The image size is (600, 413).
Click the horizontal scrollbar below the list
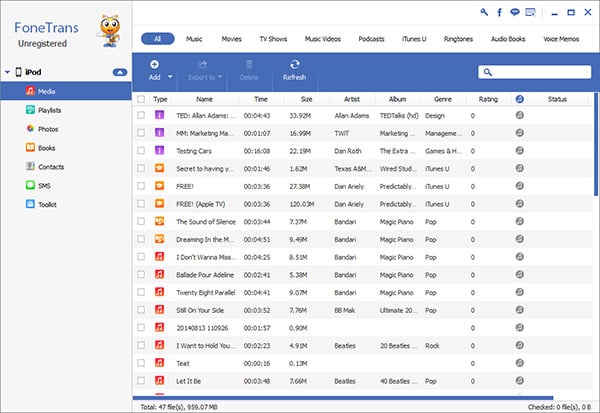[343, 398]
